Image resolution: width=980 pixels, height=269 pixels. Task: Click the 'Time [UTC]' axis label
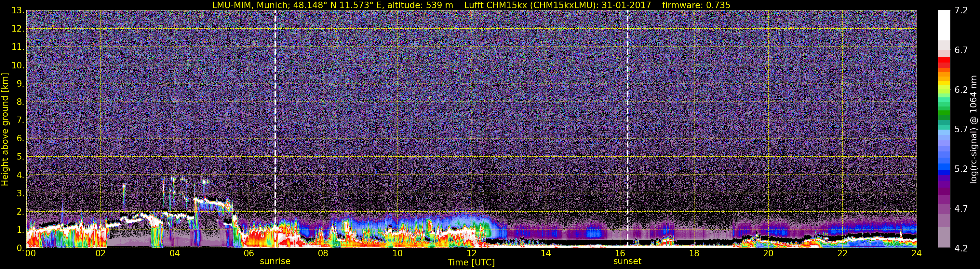471,262
